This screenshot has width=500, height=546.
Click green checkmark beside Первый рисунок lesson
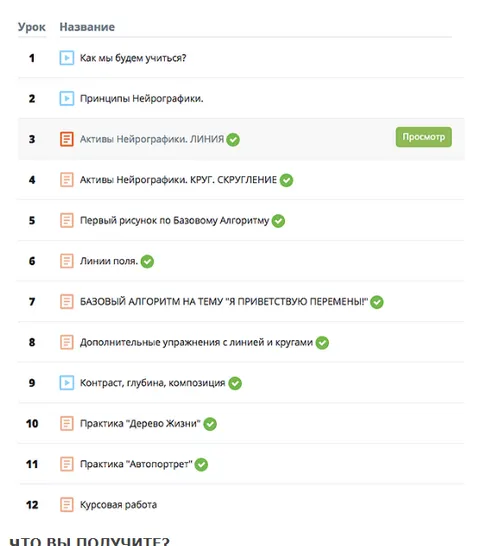(x=278, y=221)
